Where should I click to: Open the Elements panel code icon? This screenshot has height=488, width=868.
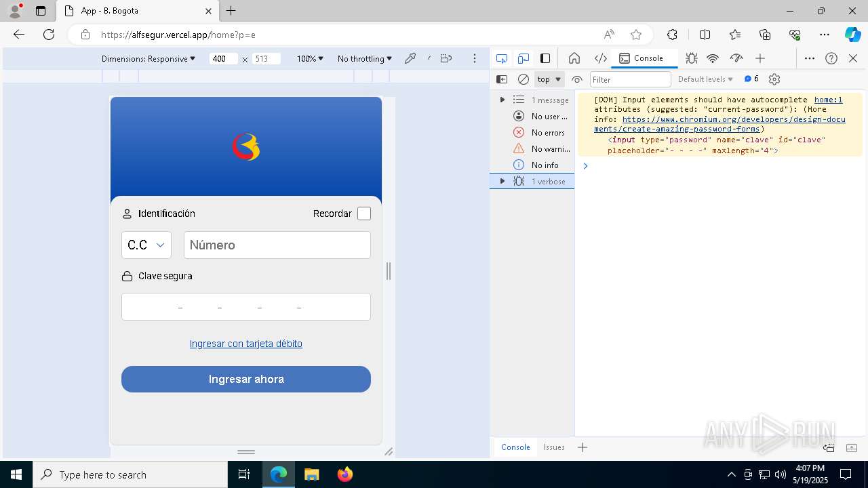point(600,58)
